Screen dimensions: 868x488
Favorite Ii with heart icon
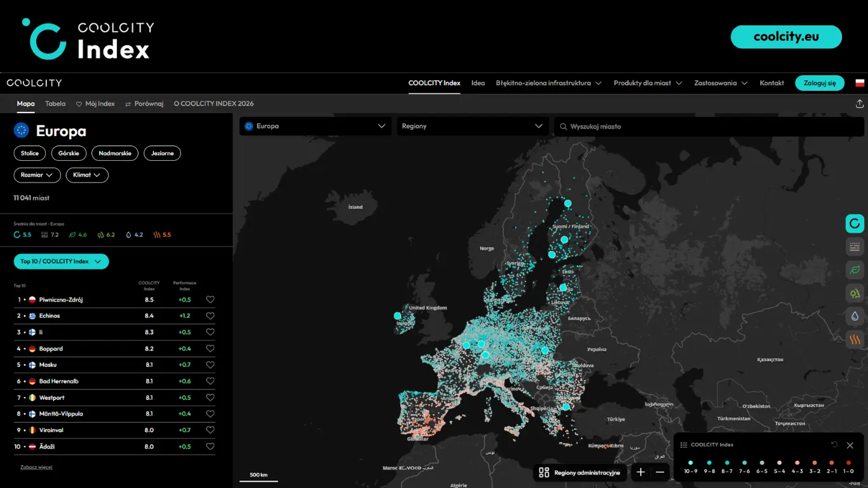(210, 332)
